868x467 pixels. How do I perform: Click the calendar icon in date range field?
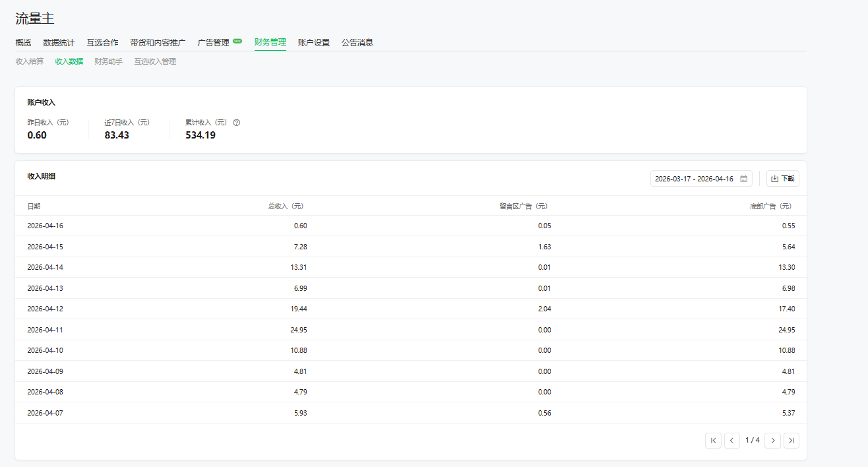743,179
